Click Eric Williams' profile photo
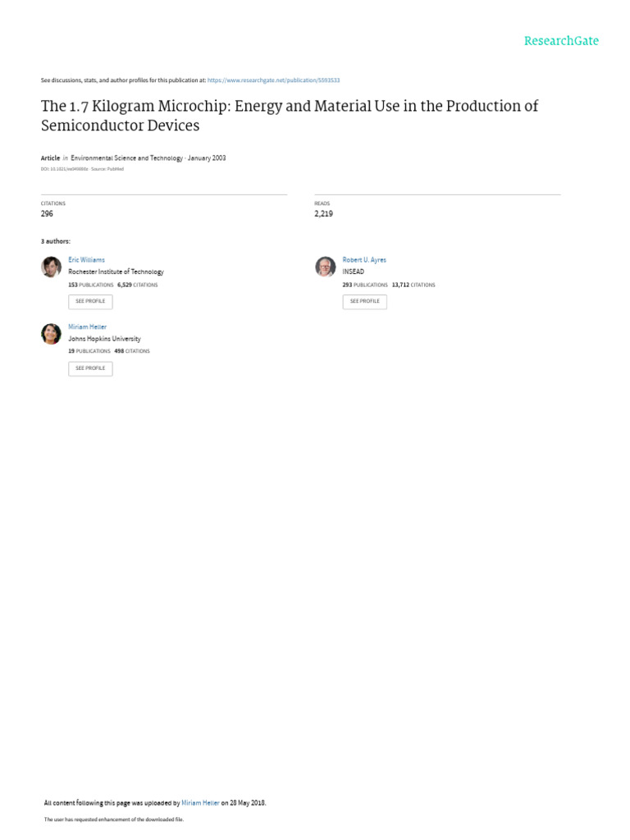Screen dimensions: 630x840 click(x=51, y=267)
